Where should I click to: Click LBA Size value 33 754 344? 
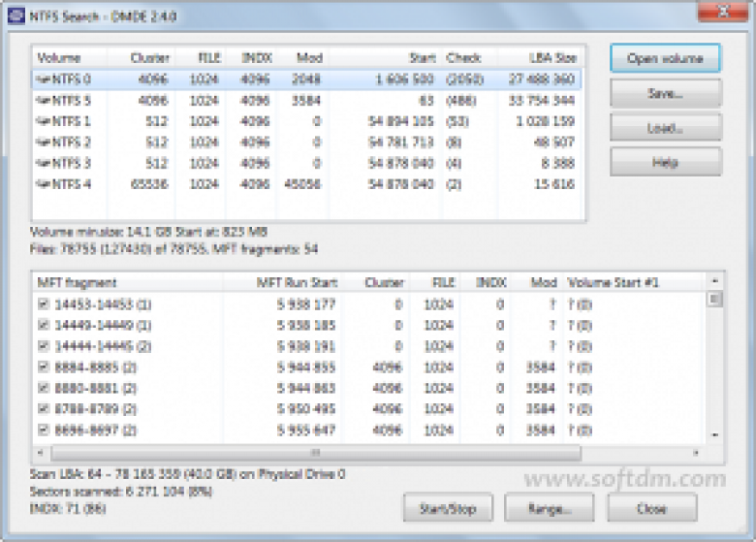542,100
